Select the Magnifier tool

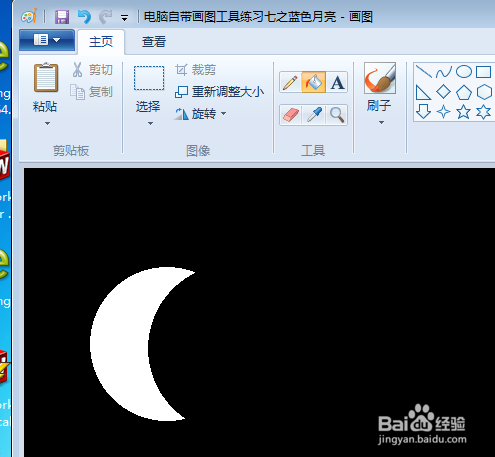coord(337,115)
